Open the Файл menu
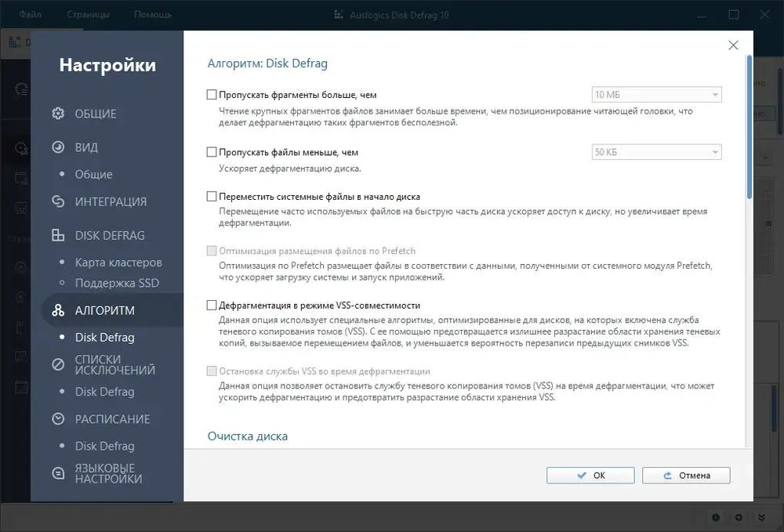Viewport: 784px width, 532px height. click(30, 14)
